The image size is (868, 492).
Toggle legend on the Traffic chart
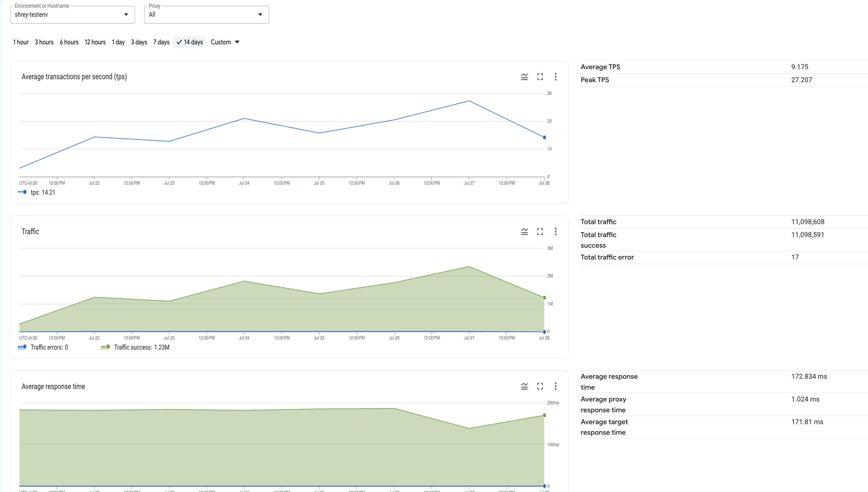pos(524,231)
